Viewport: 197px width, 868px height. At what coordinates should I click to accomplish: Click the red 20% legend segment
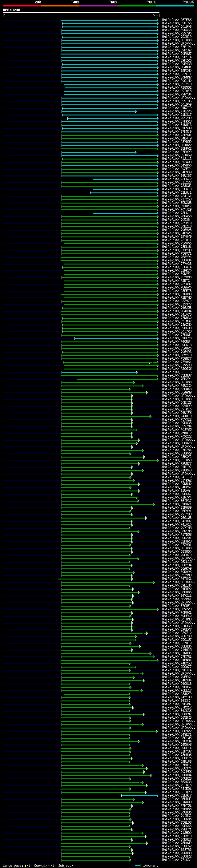22,6
